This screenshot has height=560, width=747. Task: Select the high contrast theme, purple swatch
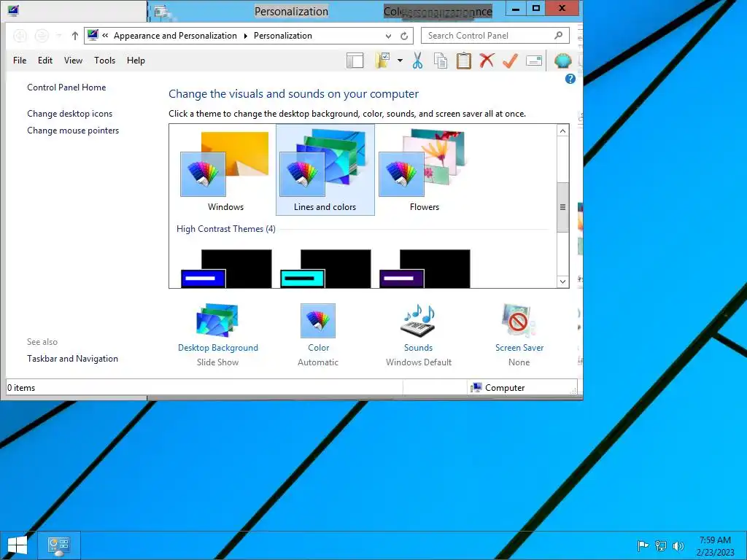424,268
